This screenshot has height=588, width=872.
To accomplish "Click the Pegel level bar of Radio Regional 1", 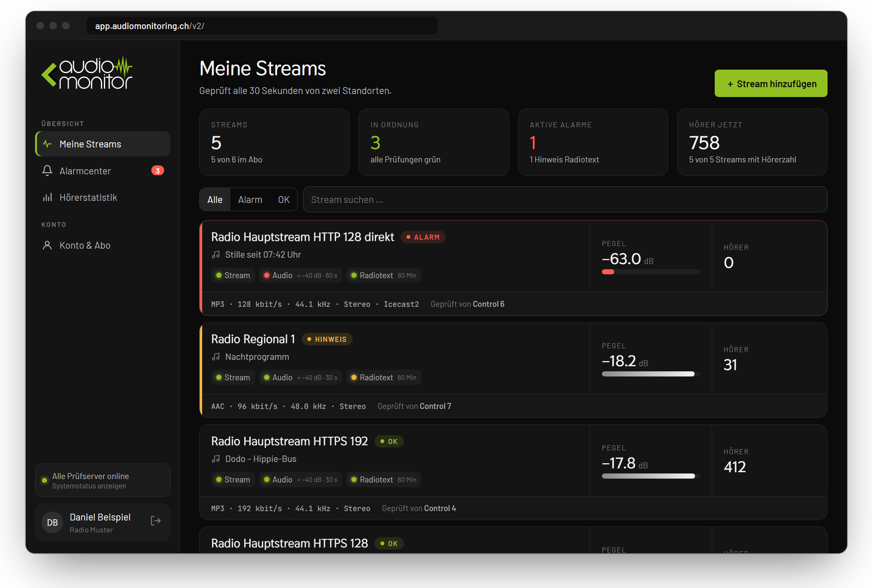I will 651,374.
